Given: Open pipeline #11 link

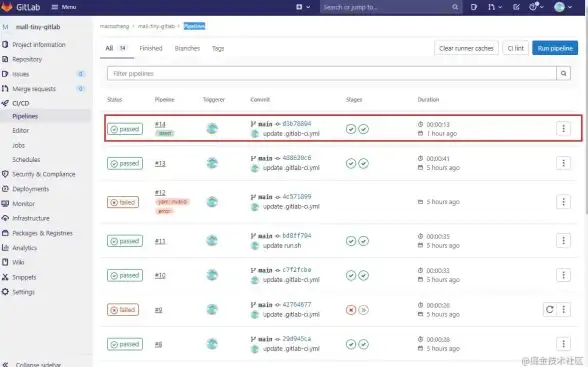Looking at the screenshot, I should click(160, 241).
